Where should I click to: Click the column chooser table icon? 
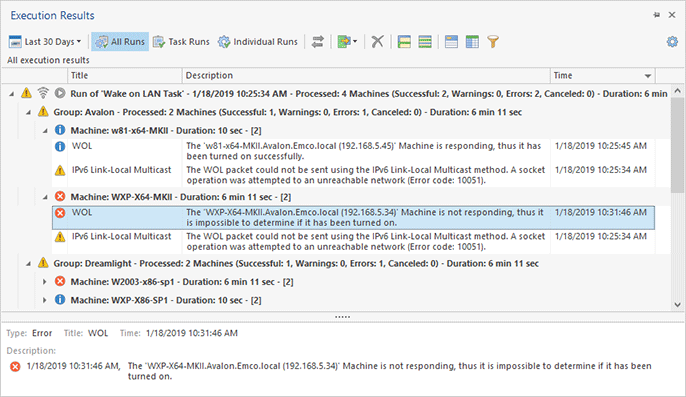[x=472, y=42]
